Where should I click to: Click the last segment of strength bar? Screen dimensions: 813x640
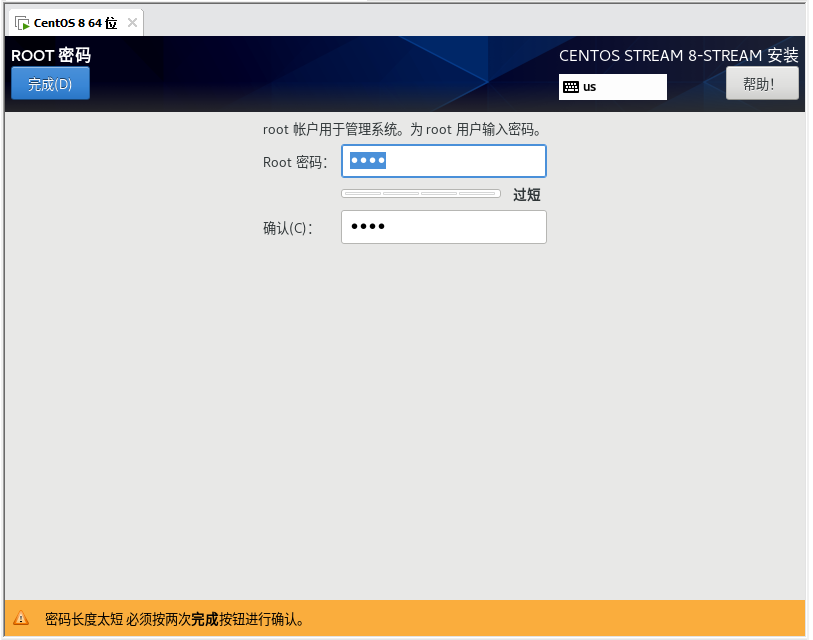(x=479, y=194)
